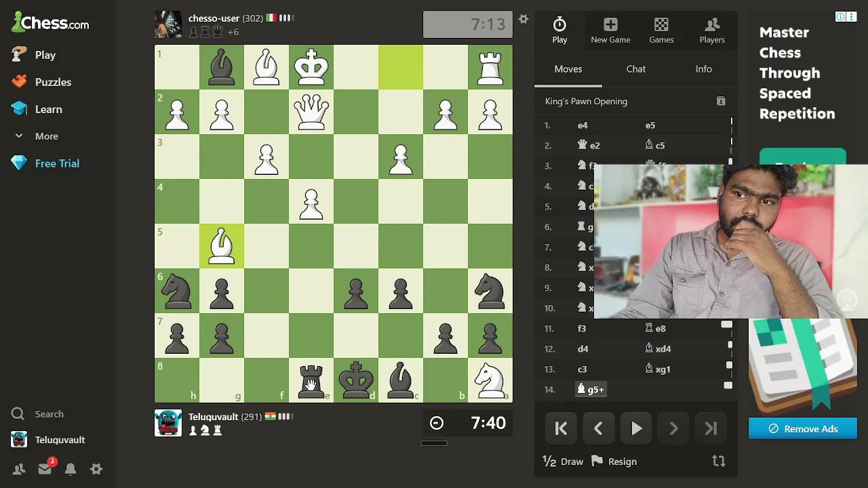Select black rook move e8 in list
The image size is (868, 488).
click(x=655, y=329)
